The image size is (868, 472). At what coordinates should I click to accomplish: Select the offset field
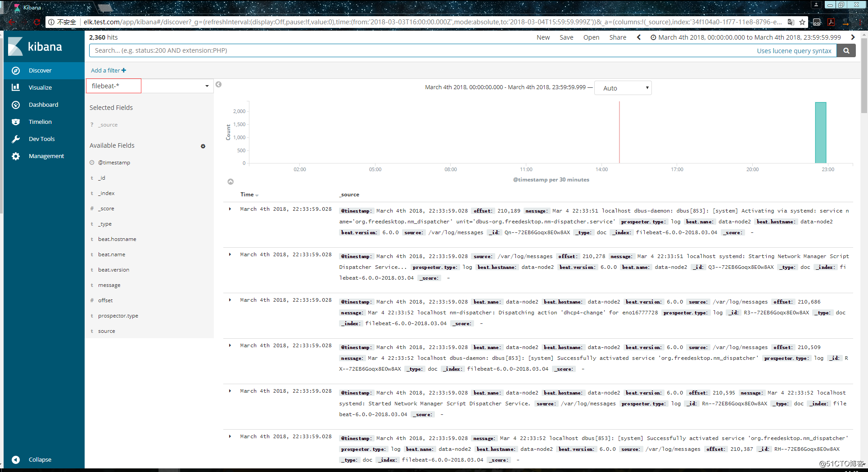tap(105, 300)
